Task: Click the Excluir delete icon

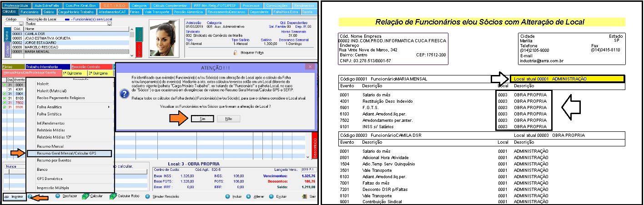Action: [x=272, y=196]
